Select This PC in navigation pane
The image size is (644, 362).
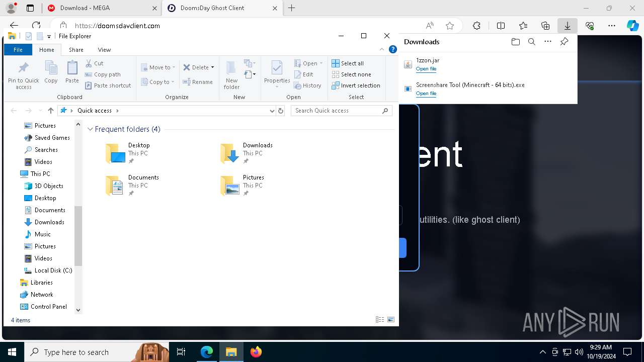pos(35,174)
